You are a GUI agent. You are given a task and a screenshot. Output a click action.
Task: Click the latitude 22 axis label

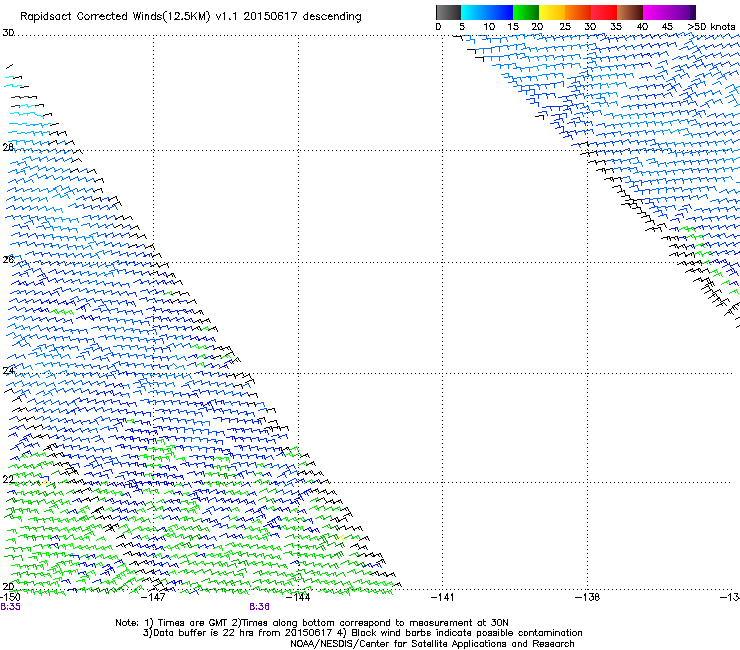[8, 479]
